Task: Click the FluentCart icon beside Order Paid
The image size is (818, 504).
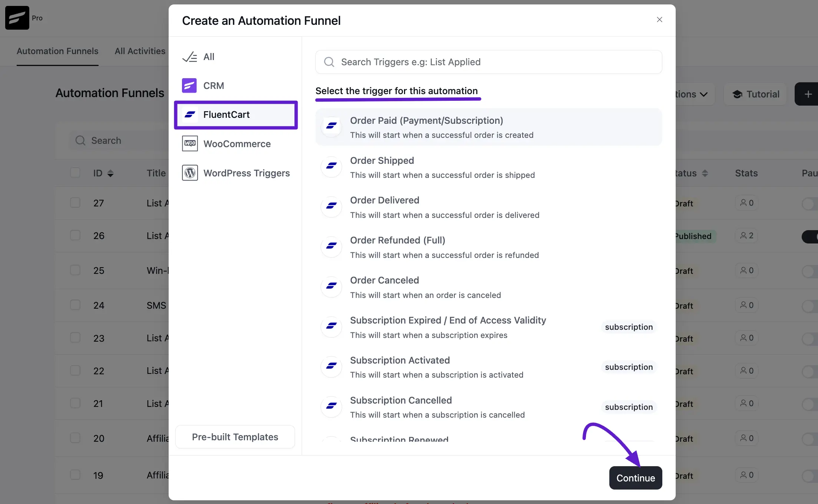Action: coord(331,126)
